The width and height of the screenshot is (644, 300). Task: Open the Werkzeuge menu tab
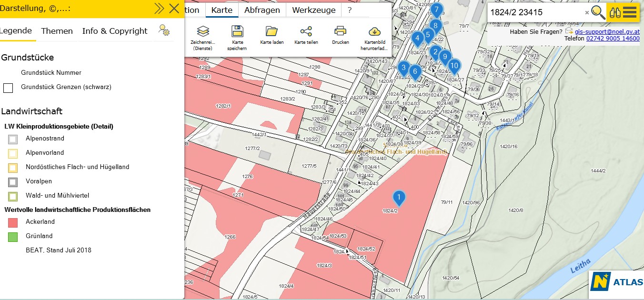click(313, 10)
